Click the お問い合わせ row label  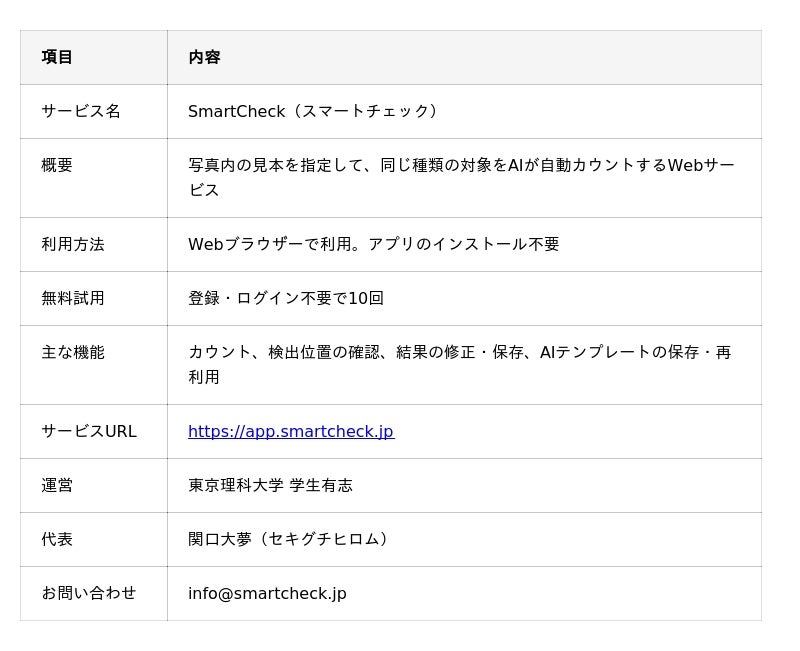pyautogui.click(x=89, y=593)
